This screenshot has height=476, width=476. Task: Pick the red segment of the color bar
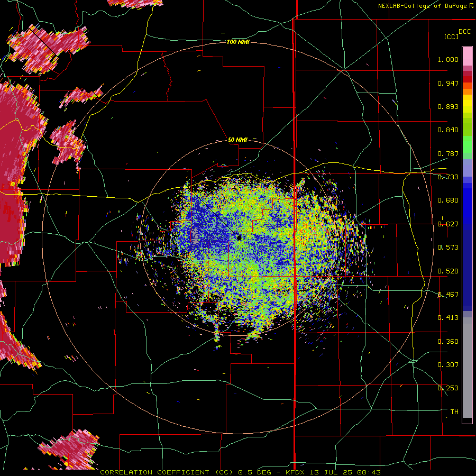[467, 79]
